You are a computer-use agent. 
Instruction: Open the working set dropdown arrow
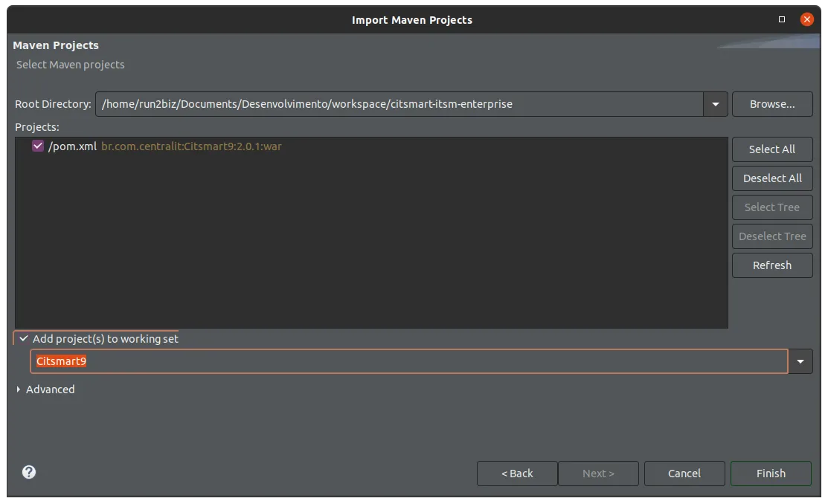pos(800,361)
